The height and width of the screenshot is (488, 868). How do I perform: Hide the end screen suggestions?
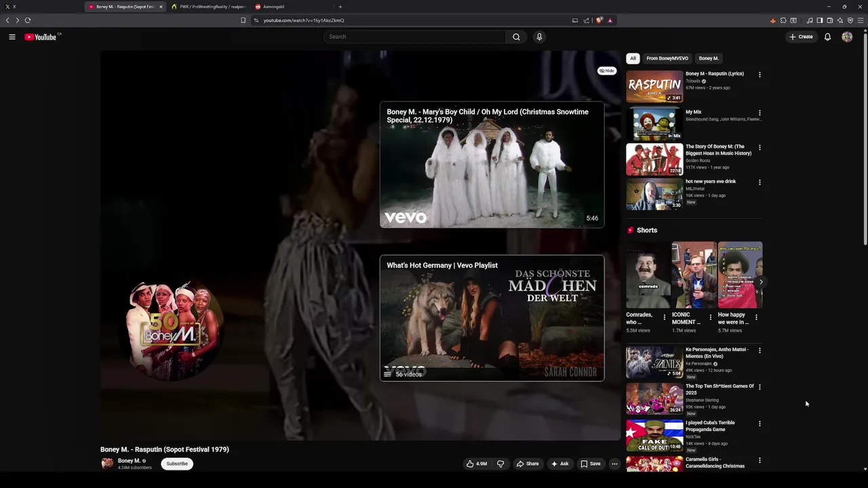click(x=607, y=70)
